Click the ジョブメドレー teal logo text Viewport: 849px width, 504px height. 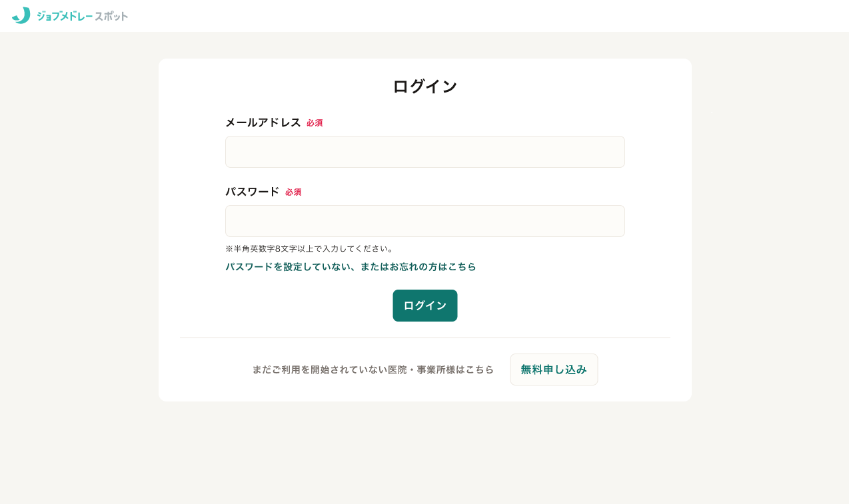[x=65, y=16]
